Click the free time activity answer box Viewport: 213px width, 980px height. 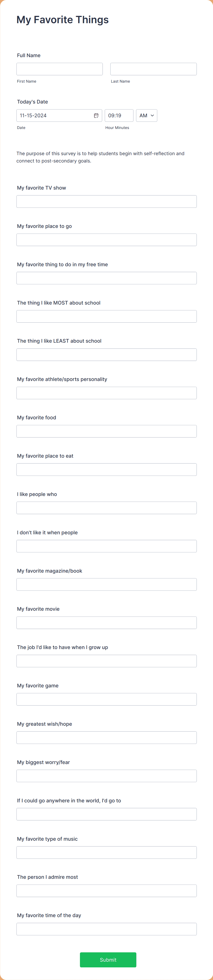(x=106, y=278)
